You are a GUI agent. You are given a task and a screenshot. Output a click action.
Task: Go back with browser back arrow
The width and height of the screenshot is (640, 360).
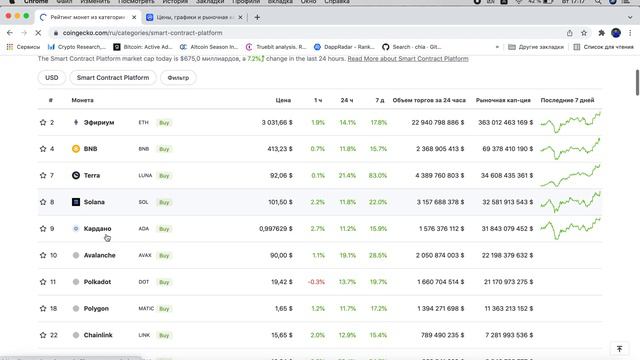click(10, 33)
